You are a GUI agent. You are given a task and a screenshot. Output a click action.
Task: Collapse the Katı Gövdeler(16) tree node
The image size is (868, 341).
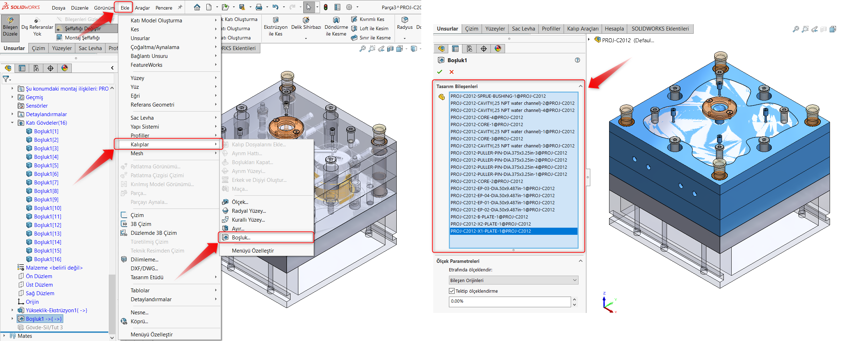pos(12,123)
